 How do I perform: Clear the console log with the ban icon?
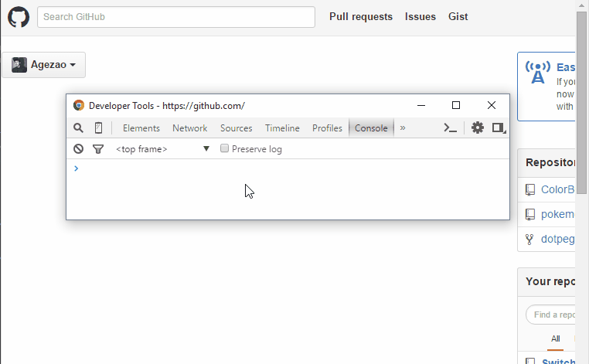pos(78,149)
